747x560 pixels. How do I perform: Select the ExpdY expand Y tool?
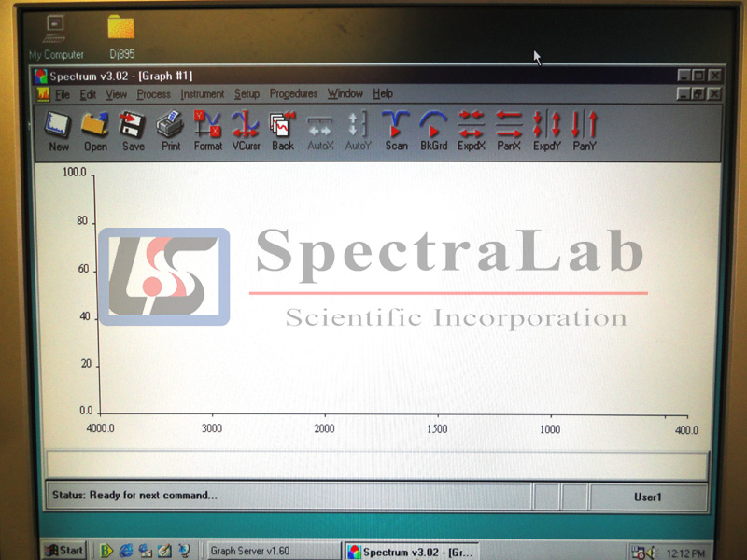pos(546,131)
